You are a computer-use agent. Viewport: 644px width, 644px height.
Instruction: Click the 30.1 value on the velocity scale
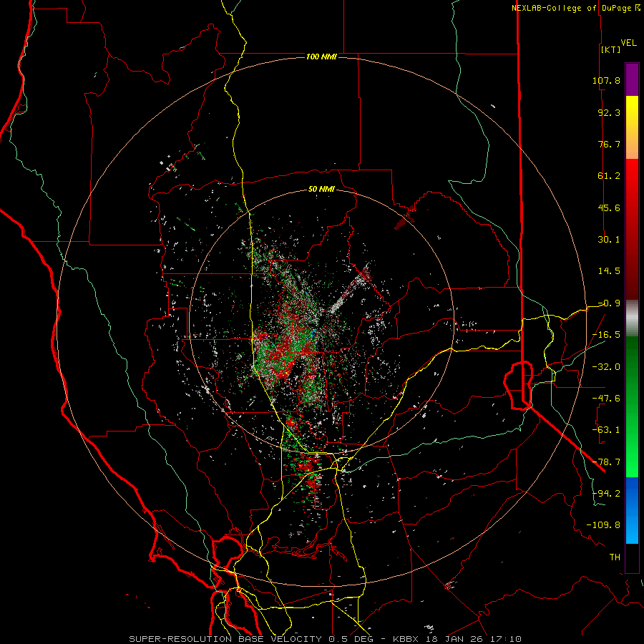[609, 240]
